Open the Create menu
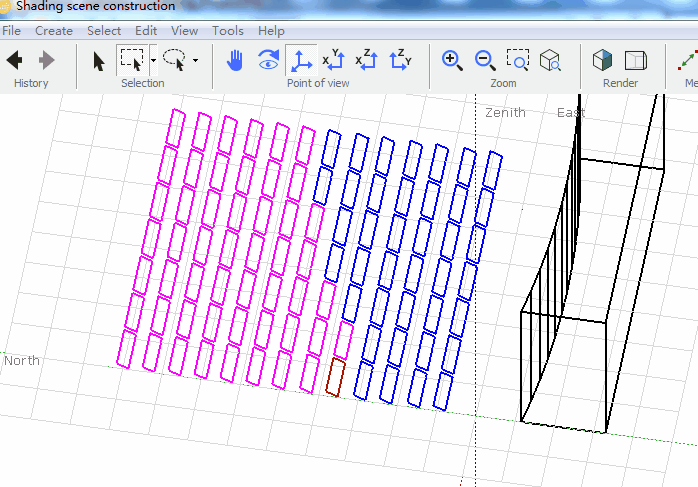This screenshot has height=487, width=698. click(x=54, y=31)
